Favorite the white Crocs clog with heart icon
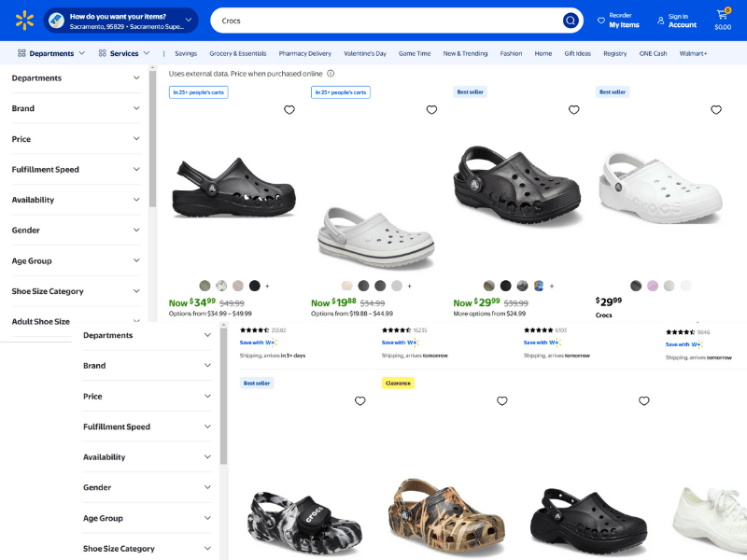 tap(716, 109)
